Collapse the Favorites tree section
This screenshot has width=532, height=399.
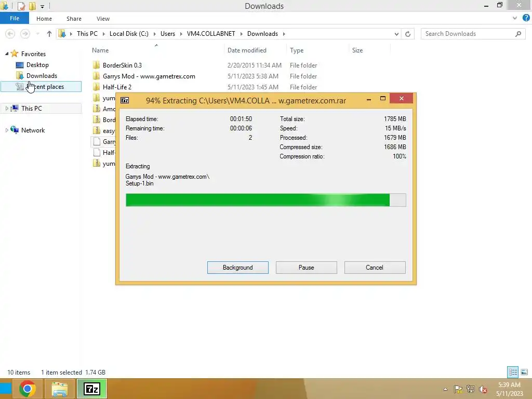[x=7, y=54]
